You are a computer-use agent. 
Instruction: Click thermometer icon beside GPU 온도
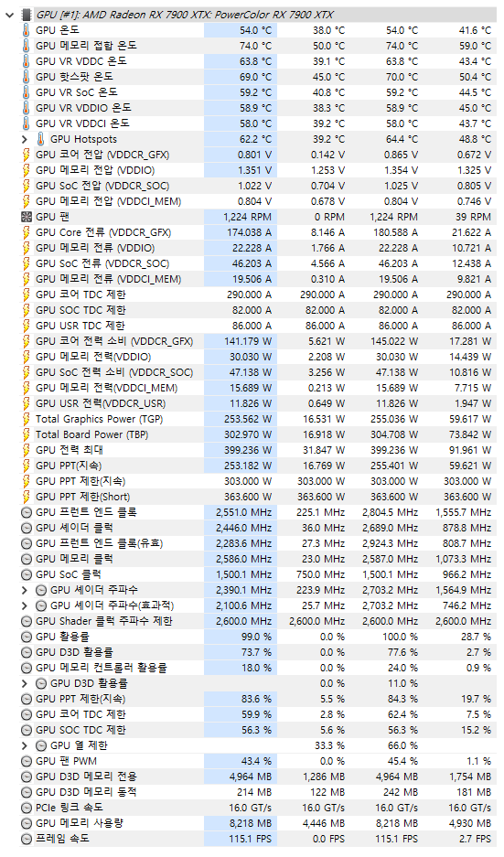coord(27,30)
